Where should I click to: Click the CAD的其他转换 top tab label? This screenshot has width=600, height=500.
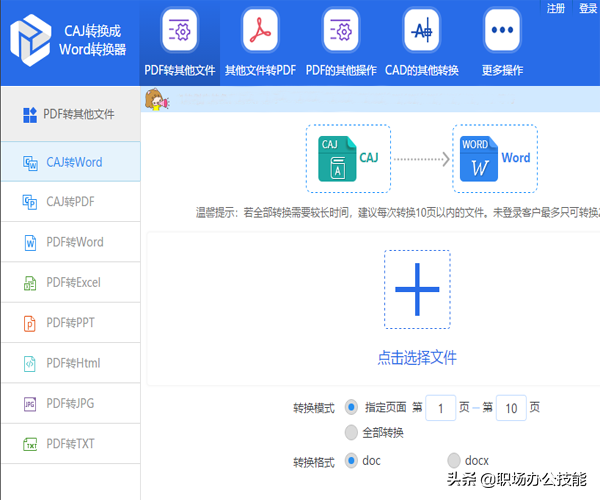422,70
